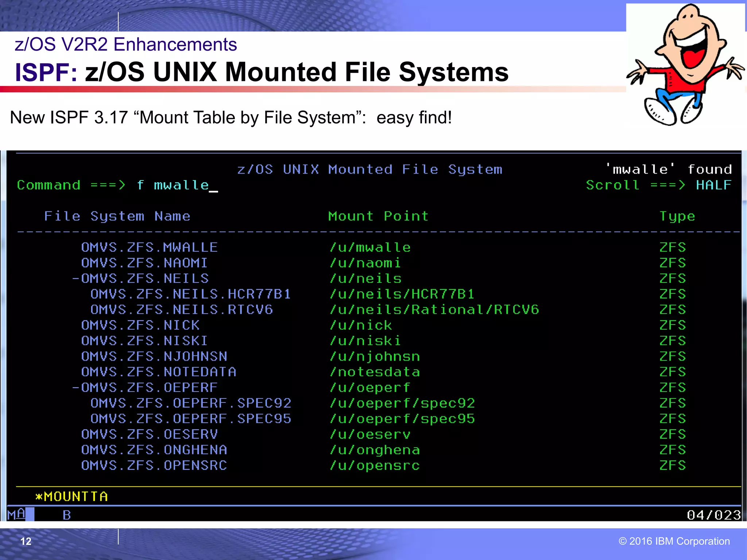
Task: Click the ZFS type in the OPENSRC row
Action: pyautogui.click(x=672, y=466)
